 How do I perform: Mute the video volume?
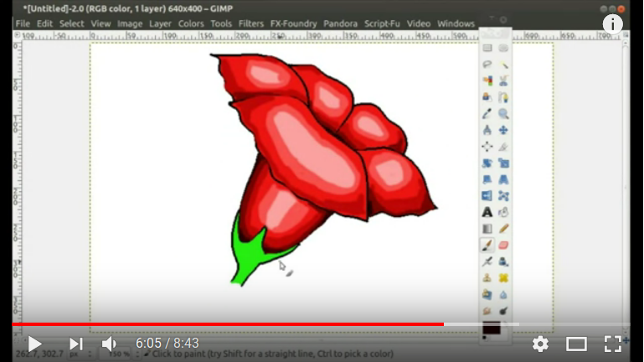tap(110, 344)
